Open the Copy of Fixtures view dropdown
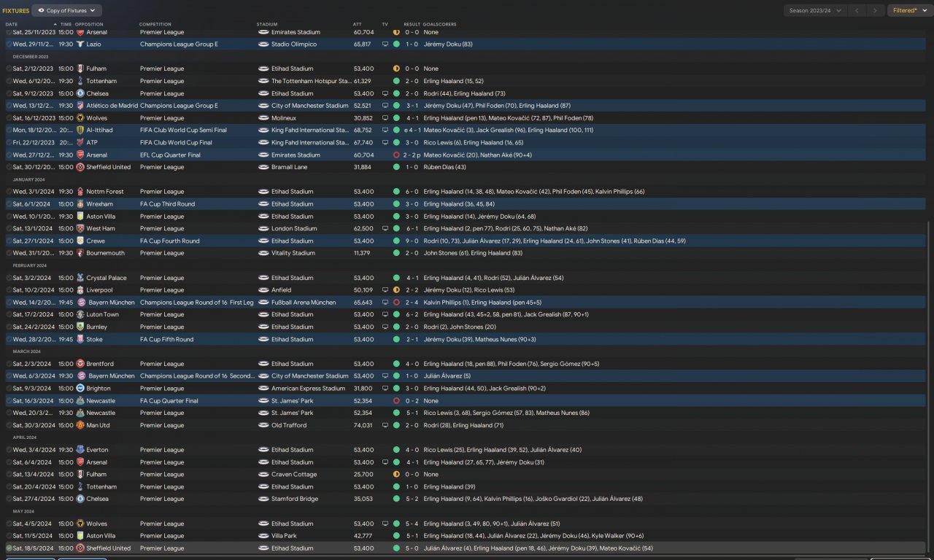Image resolution: width=934 pixels, height=560 pixels. (x=67, y=11)
